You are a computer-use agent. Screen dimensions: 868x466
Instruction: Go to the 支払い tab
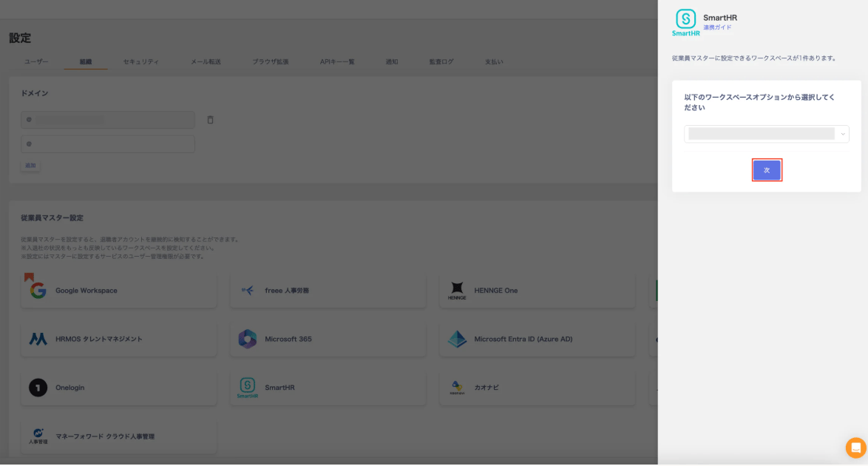point(495,61)
